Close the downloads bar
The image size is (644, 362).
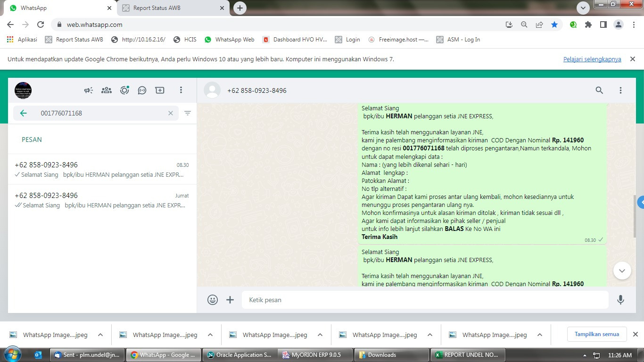(x=635, y=334)
